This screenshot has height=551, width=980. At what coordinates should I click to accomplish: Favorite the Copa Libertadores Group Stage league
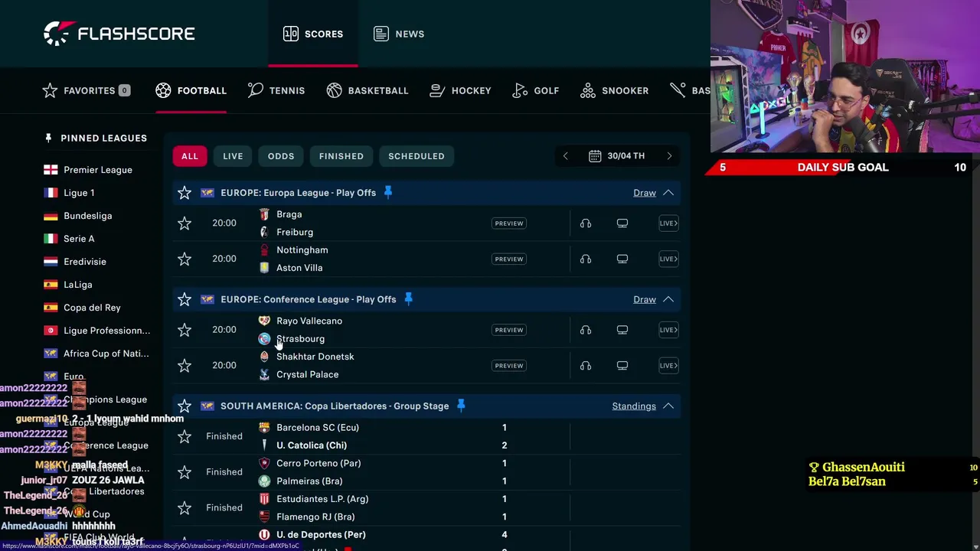185,406
